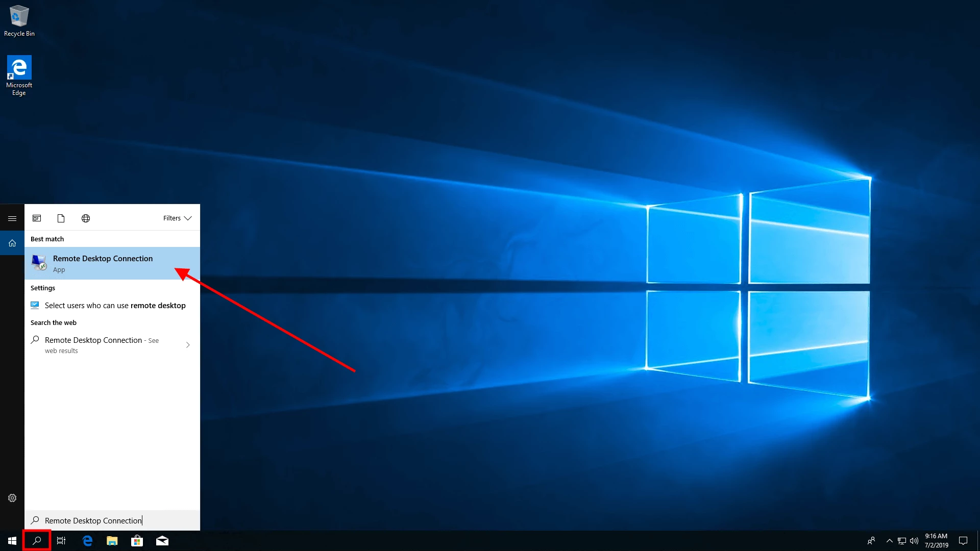Screen dimensions: 980x551
Task: Click the Settings gear icon
Action: (12, 498)
